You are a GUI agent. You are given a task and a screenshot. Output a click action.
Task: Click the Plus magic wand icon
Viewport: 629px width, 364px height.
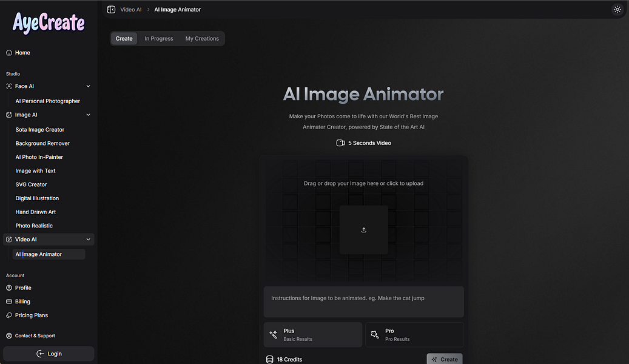[273, 335]
